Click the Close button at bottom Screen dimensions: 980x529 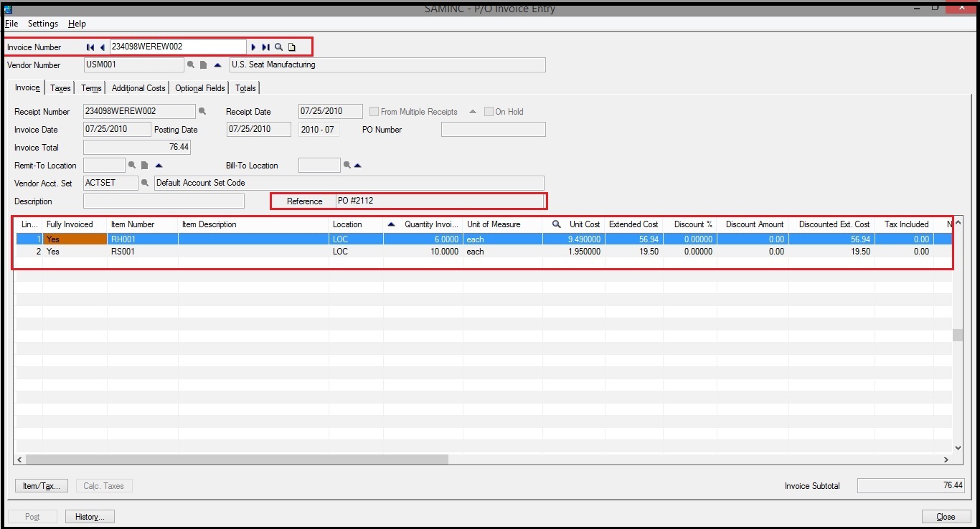(946, 517)
